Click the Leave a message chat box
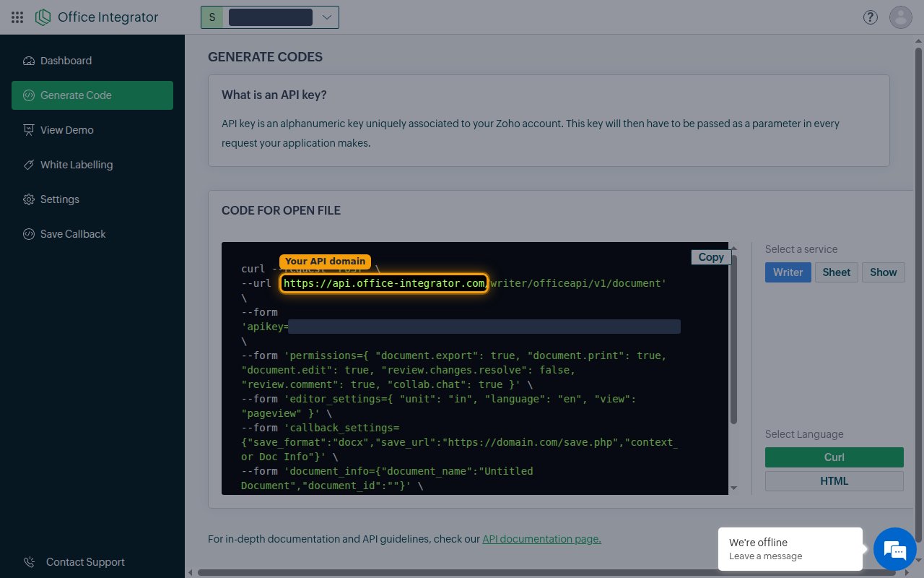This screenshot has height=578, width=924. pyautogui.click(x=790, y=549)
